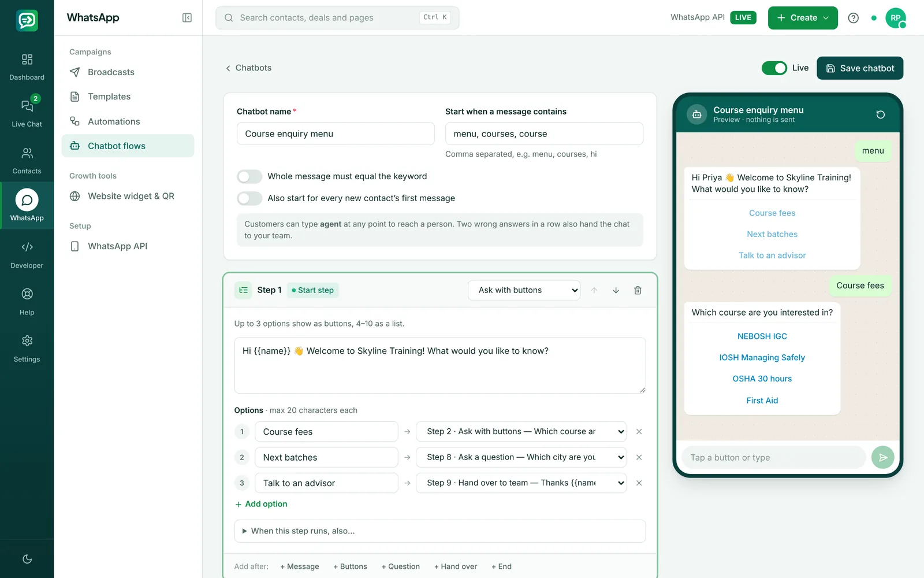Enable whole message must equal keyword
Image resolution: width=924 pixels, height=578 pixels.
(249, 176)
